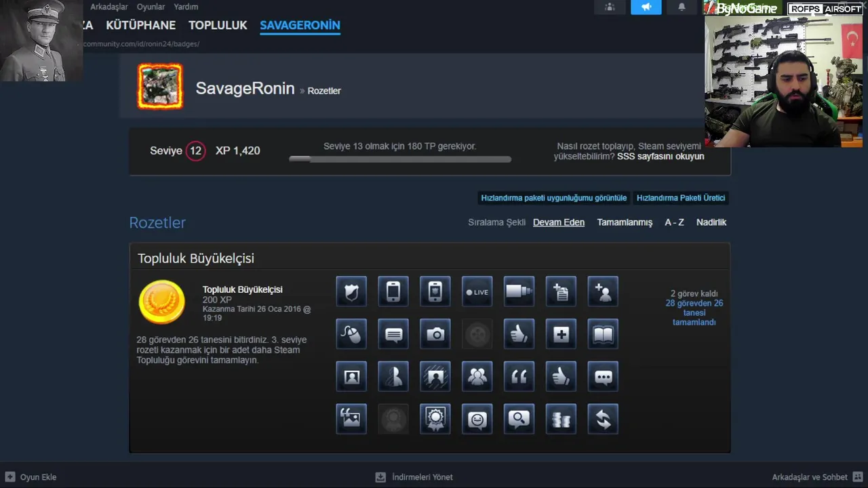Click "28 görevden 26 tanesi tamamlandı" text
This screenshot has height=488, width=868.
[694, 312]
